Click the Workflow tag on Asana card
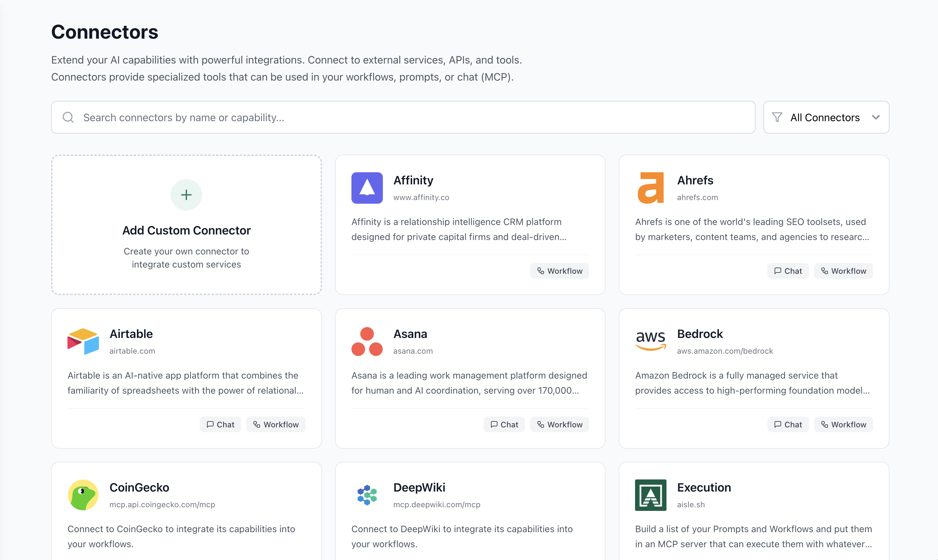Image resolution: width=938 pixels, height=560 pixels. point(559,424)
